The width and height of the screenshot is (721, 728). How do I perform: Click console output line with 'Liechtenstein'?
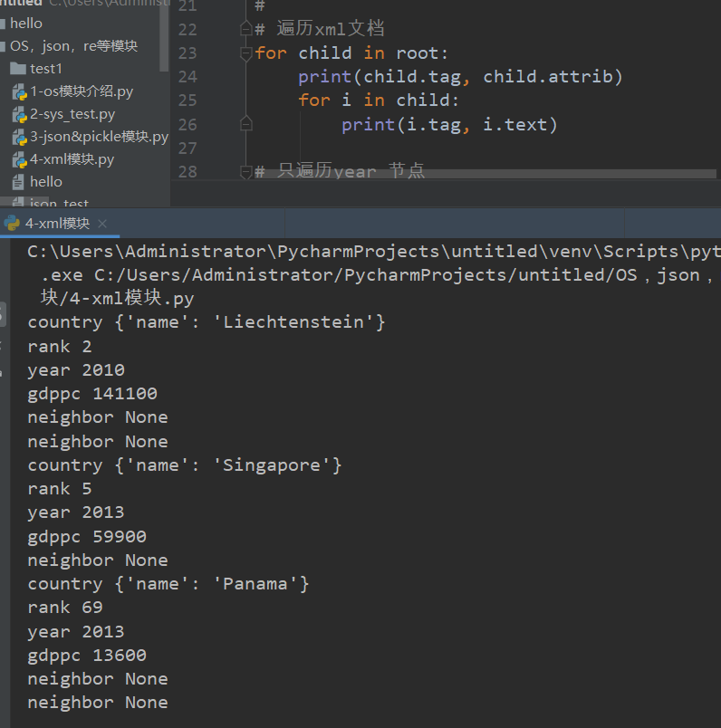pyautogui.click(x=207, y=322)
